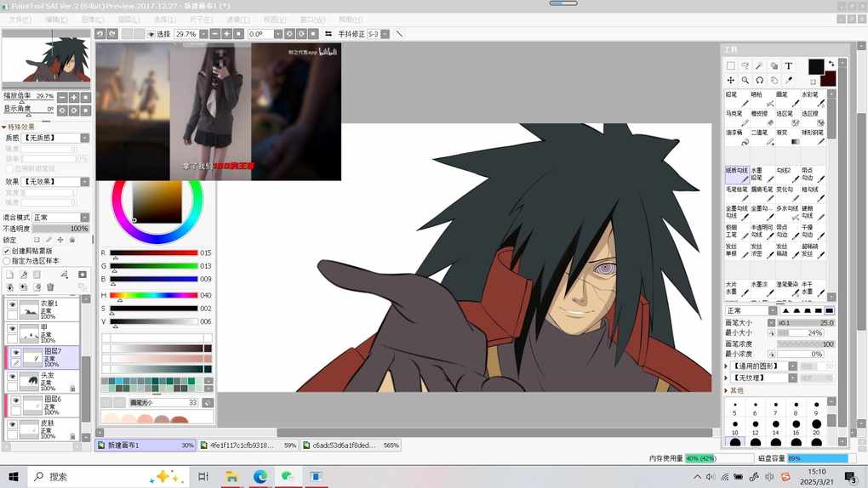Image resolution: width=868 pixels, height=488 pixels.
Task: Select brush size preset 10
Action: click(x=734, y=426)
